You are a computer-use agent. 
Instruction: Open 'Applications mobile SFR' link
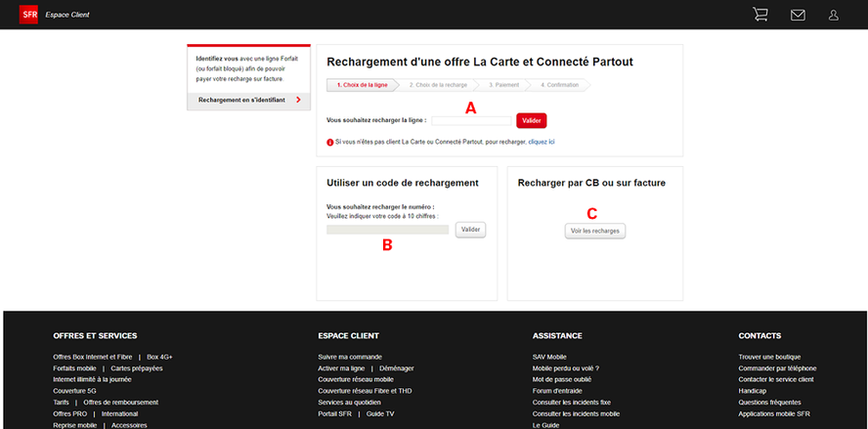pyautogui.click(x=774, y=413)
